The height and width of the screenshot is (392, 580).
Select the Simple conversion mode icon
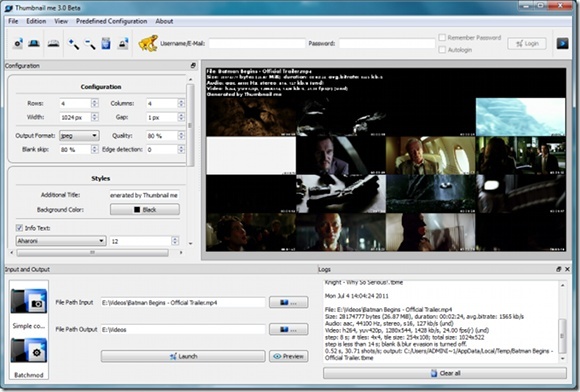click(29, 301)
